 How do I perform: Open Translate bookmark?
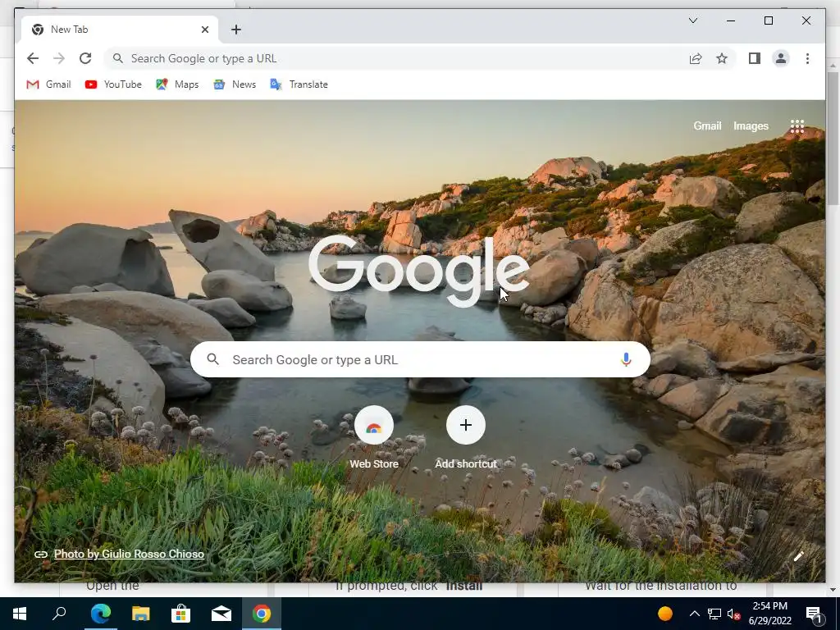[299, 84]
